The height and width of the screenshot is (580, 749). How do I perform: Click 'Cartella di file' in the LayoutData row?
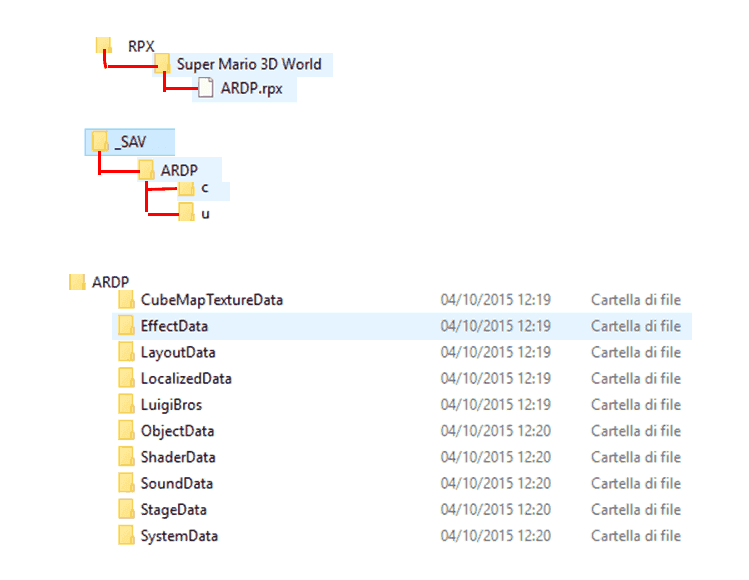tap(636, 353)
